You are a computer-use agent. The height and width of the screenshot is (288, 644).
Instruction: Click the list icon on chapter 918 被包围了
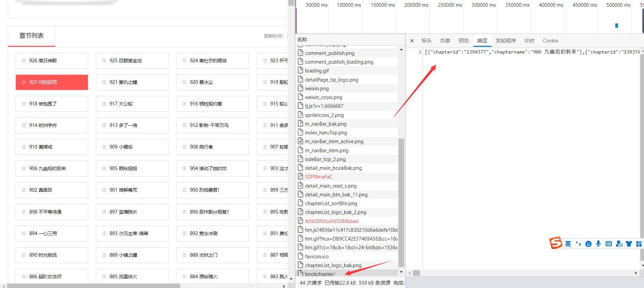click(24, 104)
